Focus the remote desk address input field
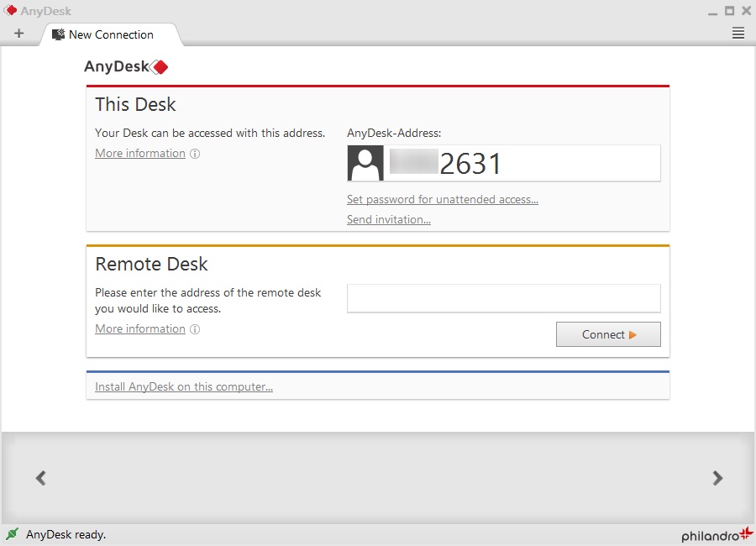The width and height of the screenshot is (756, 546). coord(504,298)
